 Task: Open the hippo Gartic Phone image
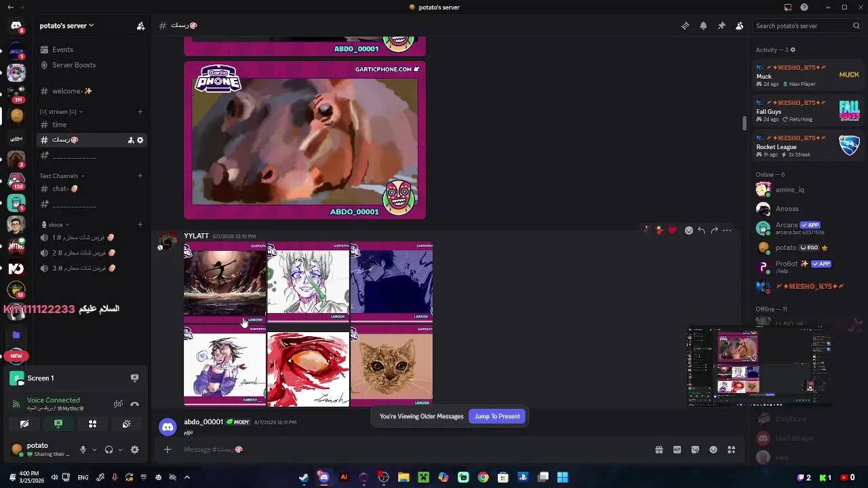point(304,140)
